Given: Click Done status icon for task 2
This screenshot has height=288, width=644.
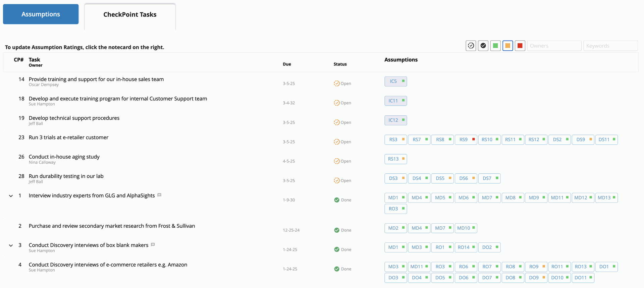Looking at the screenshot, I should pyautogui.click(x=337, y=230).
